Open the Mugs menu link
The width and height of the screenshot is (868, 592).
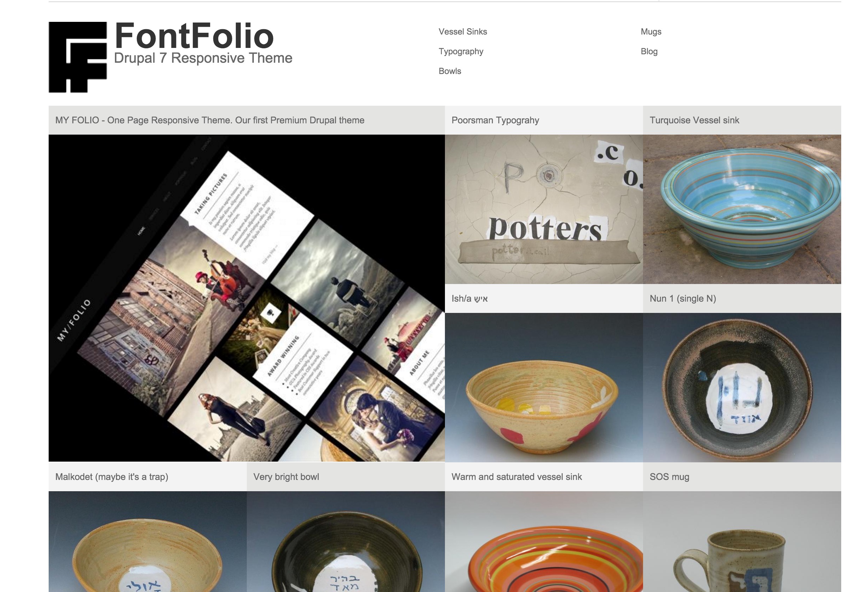tap(651, 32)
